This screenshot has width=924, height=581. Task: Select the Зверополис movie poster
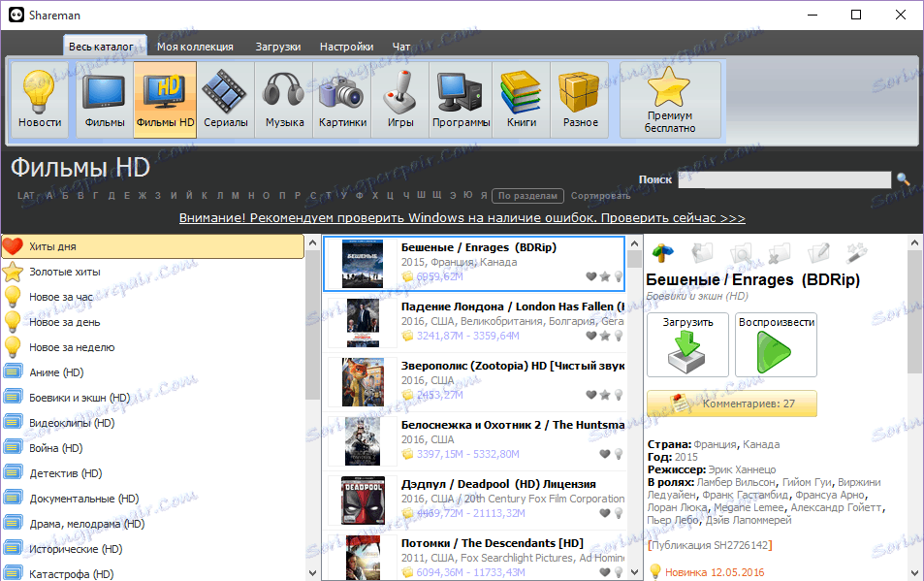point(363,382)
